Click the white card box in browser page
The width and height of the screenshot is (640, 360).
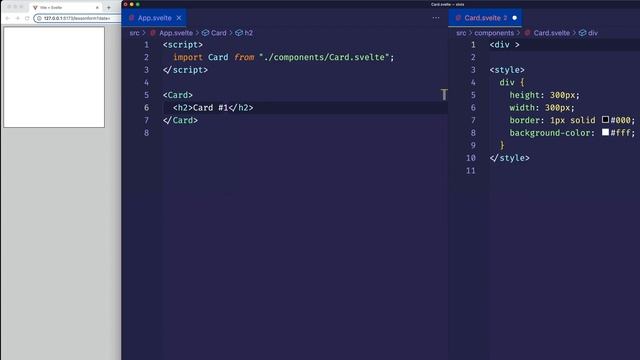(x=54, y=77)
